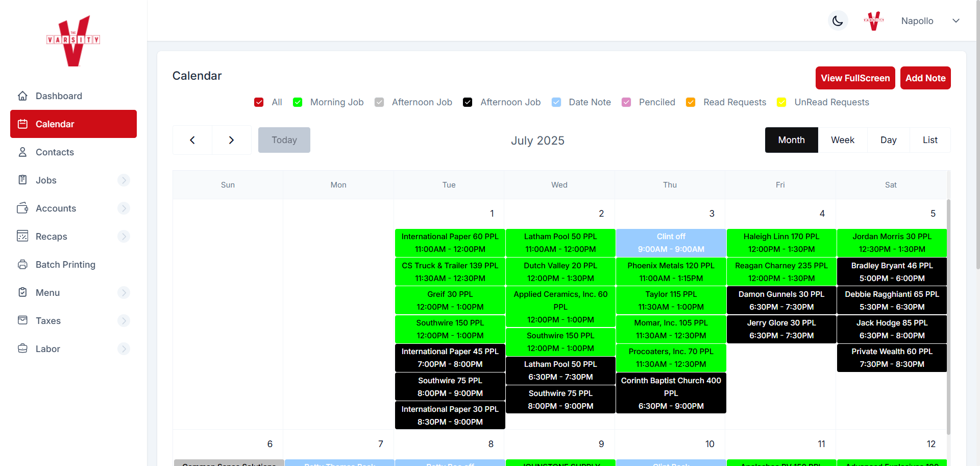
Task: Click the Add Note button
Action: pyautogui.click(x=925, y=78)
